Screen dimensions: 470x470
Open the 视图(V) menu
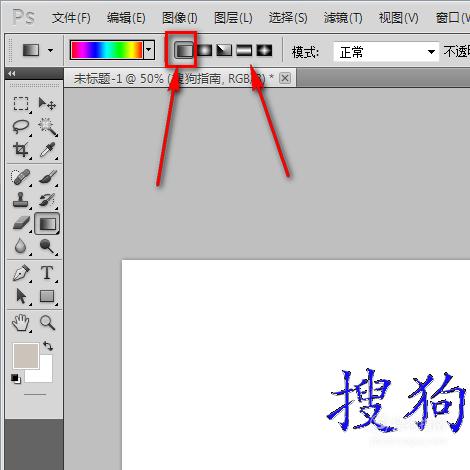398,18
